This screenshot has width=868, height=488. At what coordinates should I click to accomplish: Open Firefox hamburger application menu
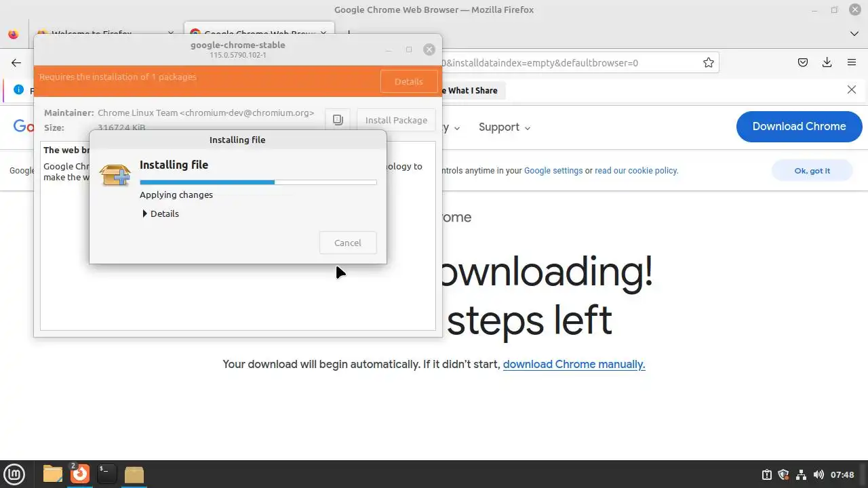coord(852,62)
